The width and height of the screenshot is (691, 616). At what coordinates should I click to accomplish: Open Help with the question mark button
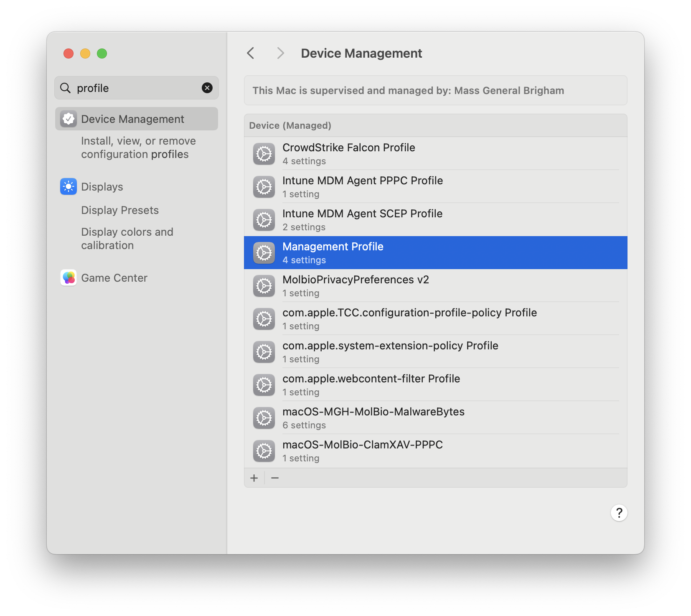coord(619,513)
